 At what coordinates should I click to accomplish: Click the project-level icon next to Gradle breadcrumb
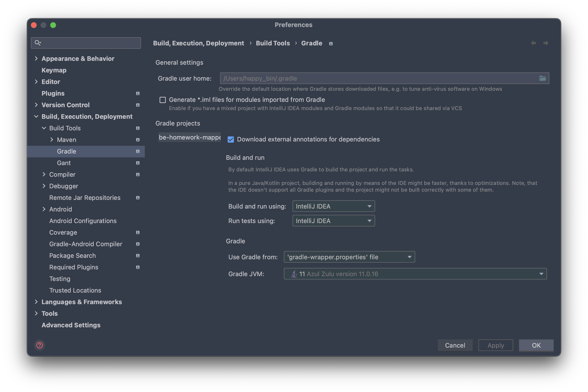pos(331,43)
